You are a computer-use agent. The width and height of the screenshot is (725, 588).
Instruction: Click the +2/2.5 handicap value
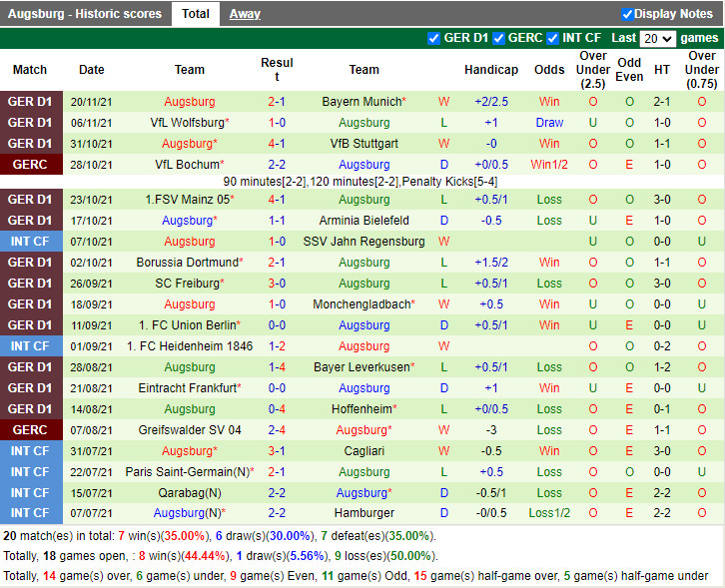[x=491, y=102]
